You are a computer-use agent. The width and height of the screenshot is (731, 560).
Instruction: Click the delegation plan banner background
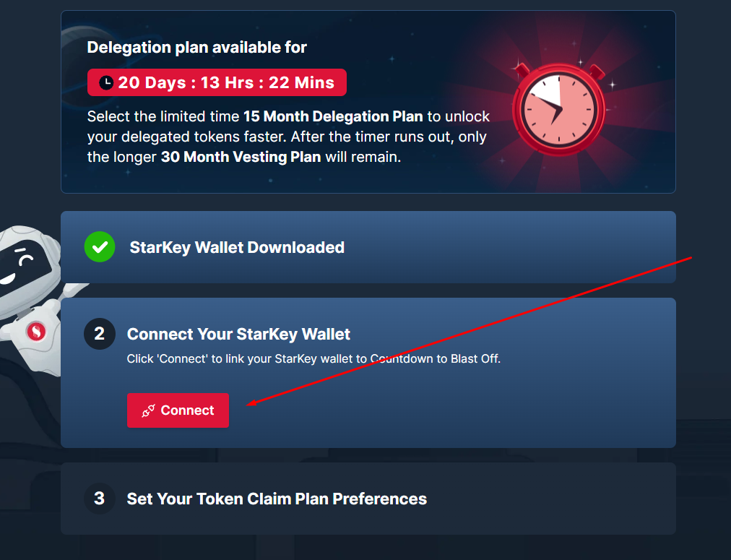coord(368,102)
